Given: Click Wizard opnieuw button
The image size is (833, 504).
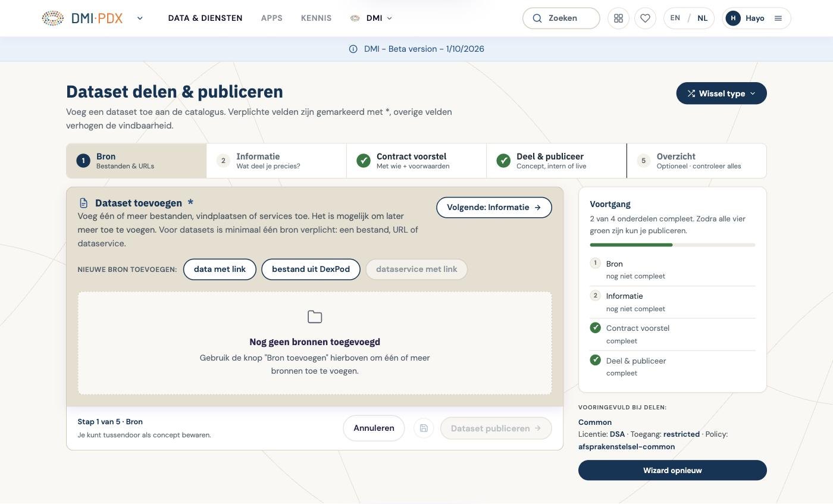Looking at the screenshot, I should [x=672, y=470].
